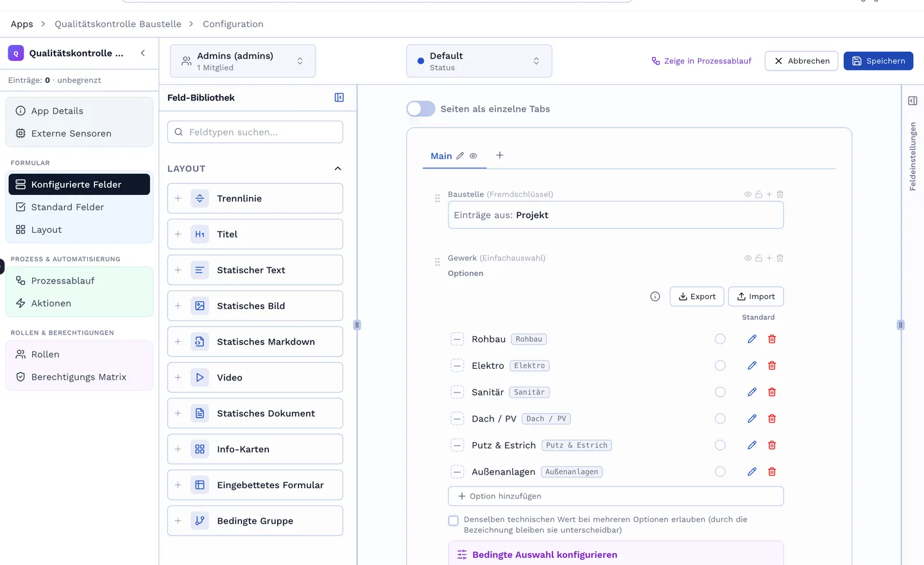Viewport: 924px width, 565px height.
Task: Click edit pencil for Sanitär option
Action: (752, 392)
